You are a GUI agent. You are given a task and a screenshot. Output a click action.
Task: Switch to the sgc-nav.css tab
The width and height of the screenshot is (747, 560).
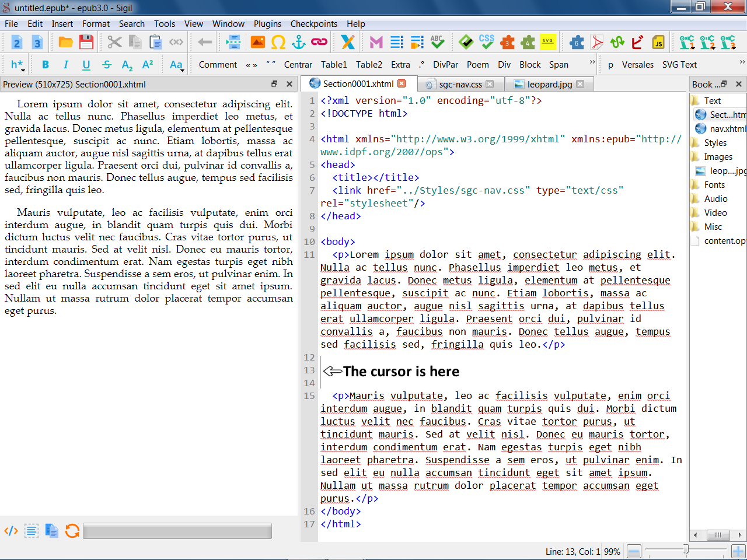tap(460, 84)
